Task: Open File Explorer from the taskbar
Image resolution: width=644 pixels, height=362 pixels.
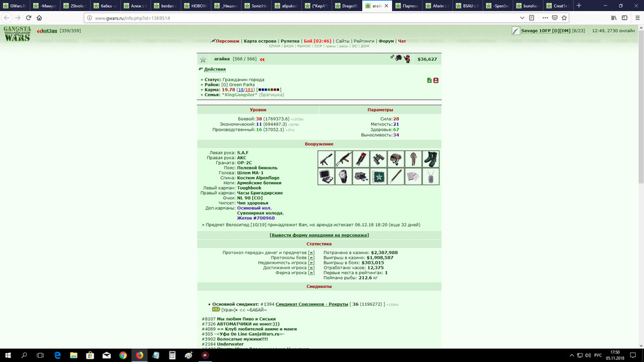Action: pos(73,356)
